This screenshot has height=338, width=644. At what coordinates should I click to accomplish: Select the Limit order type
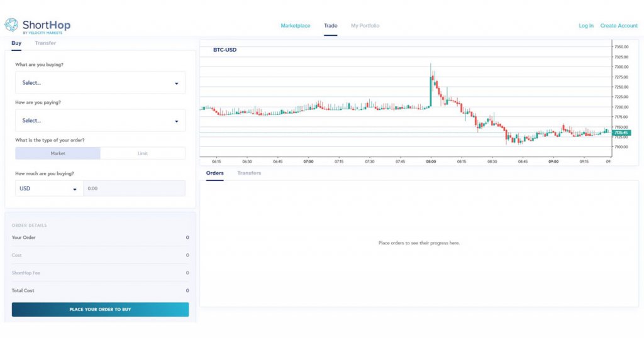[143, 153]
